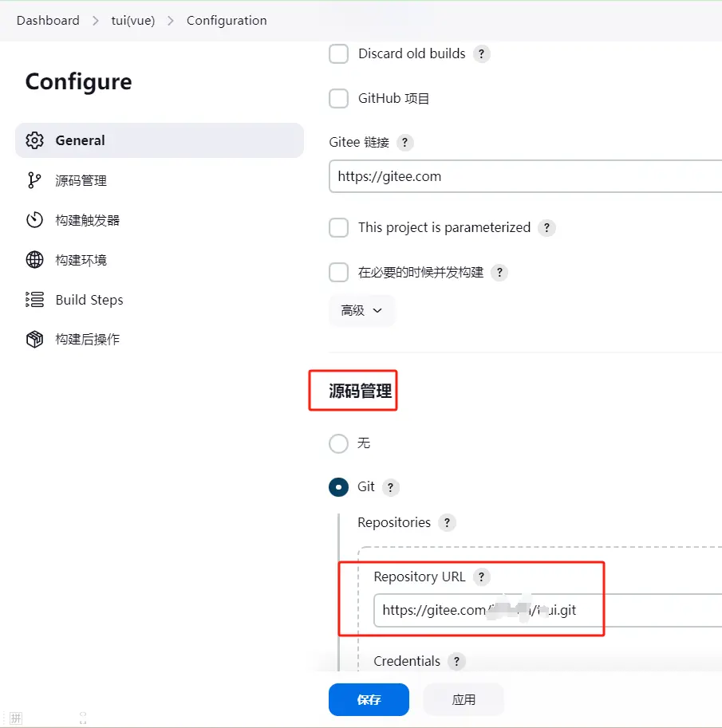Click the 构建触发器 clock icon
The height and width of the screenshot is (728, 722).
34,220
